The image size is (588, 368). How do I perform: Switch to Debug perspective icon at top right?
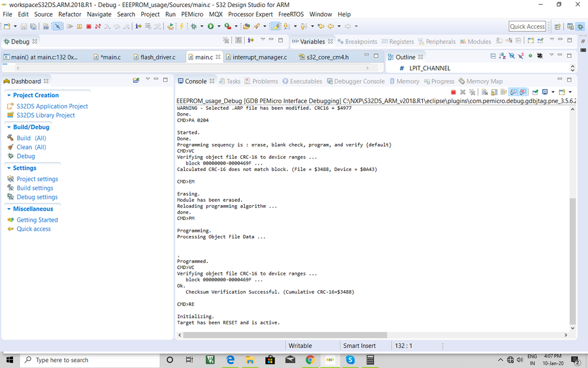(x=580, y=27)
